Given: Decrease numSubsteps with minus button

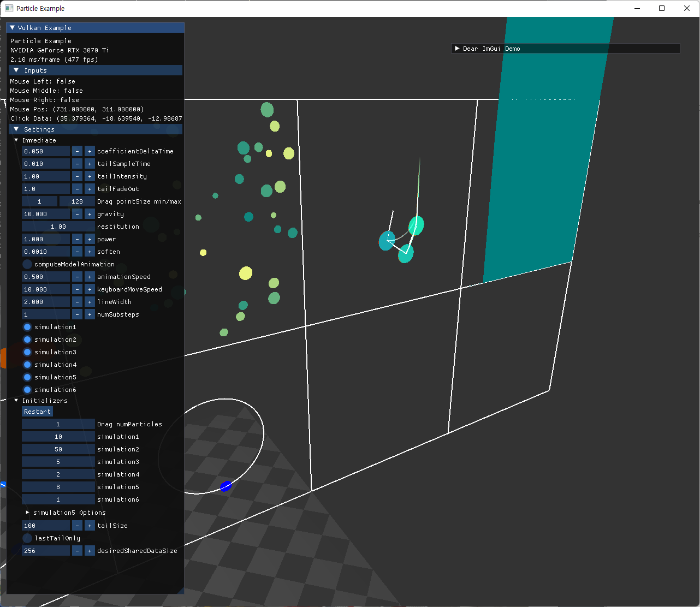Looking at the screenshot, I should (77, 314).
